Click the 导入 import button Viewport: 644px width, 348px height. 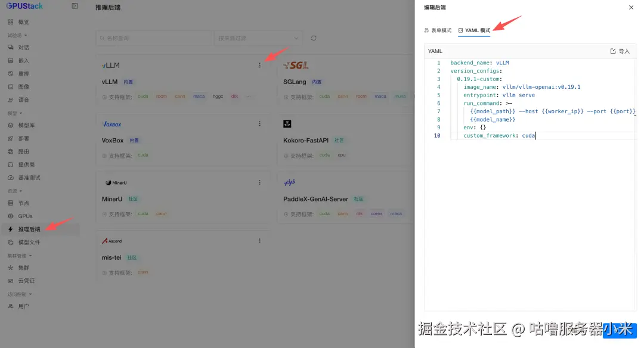(620, 51)
